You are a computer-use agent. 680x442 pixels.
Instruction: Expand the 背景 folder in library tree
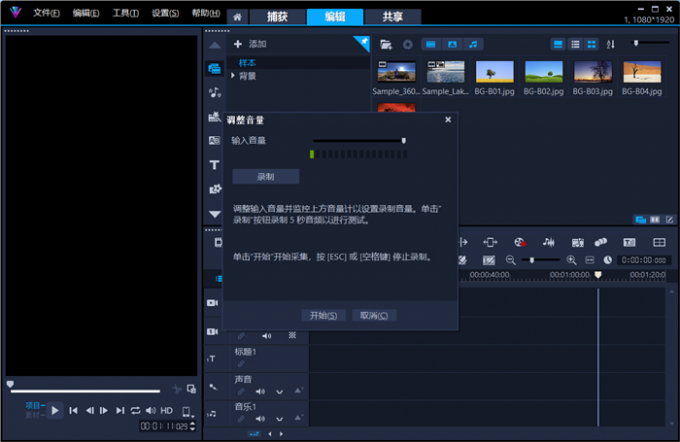(233, 76)
